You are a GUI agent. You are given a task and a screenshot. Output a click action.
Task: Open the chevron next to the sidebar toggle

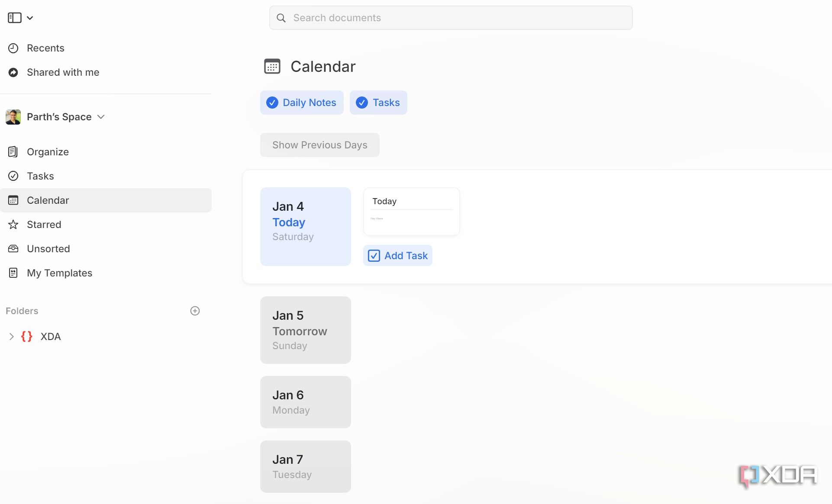coord(30,18)
